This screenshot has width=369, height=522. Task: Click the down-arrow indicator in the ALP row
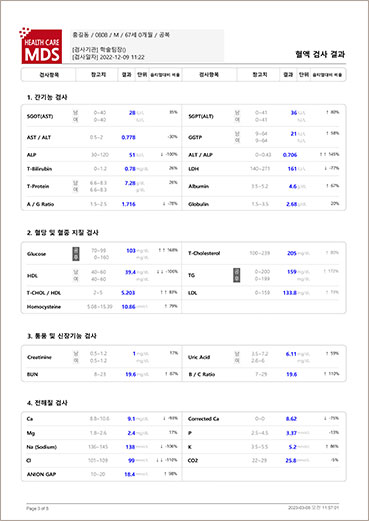(x=162, y=154)
